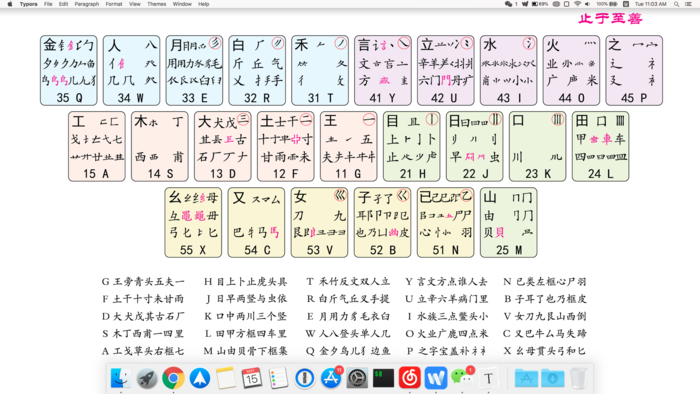700x394 pixels.
Task: Open the Trash in the Dock
Action: (579, 378)
